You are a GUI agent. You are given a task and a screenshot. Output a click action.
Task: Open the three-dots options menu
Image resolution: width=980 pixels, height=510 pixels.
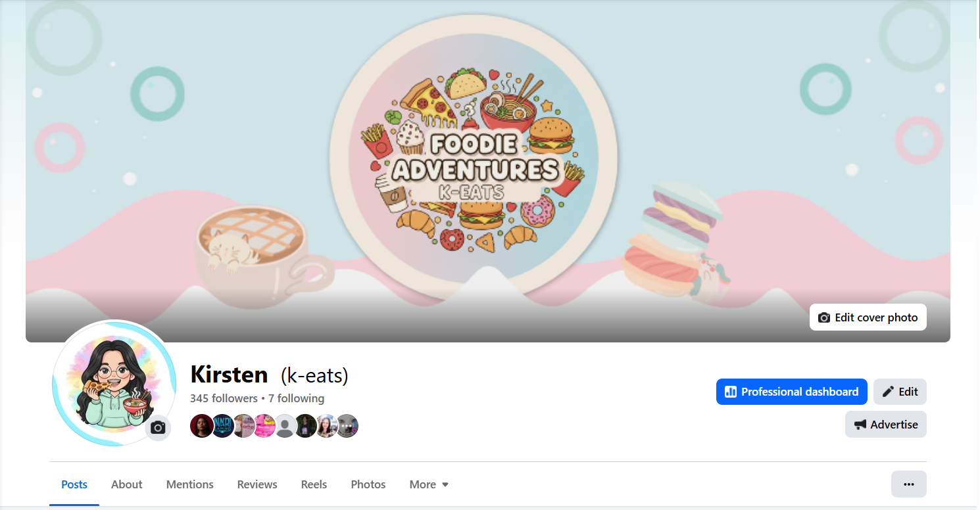point(908,484)
